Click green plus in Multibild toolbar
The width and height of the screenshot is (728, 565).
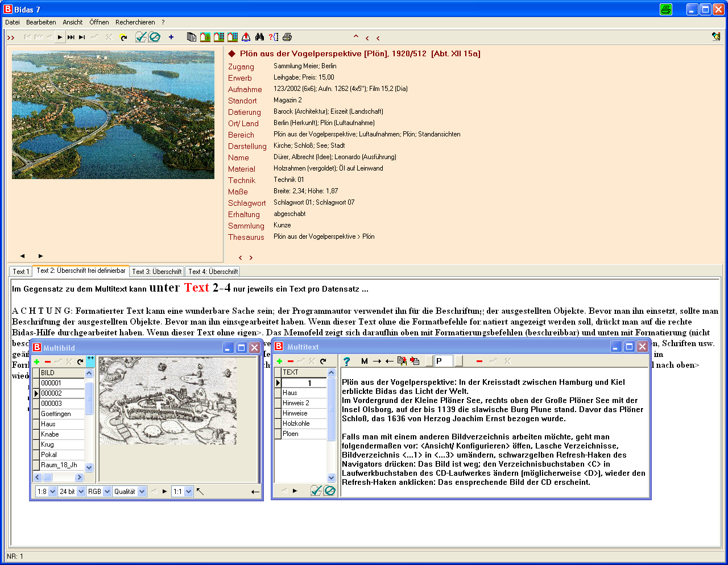[37, 362]
